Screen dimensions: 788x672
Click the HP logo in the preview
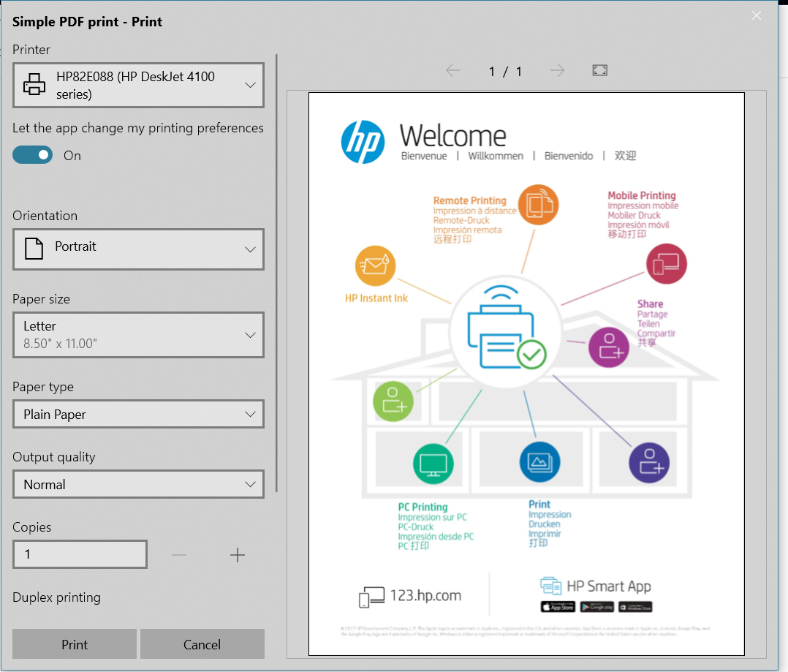click(363, 142)
